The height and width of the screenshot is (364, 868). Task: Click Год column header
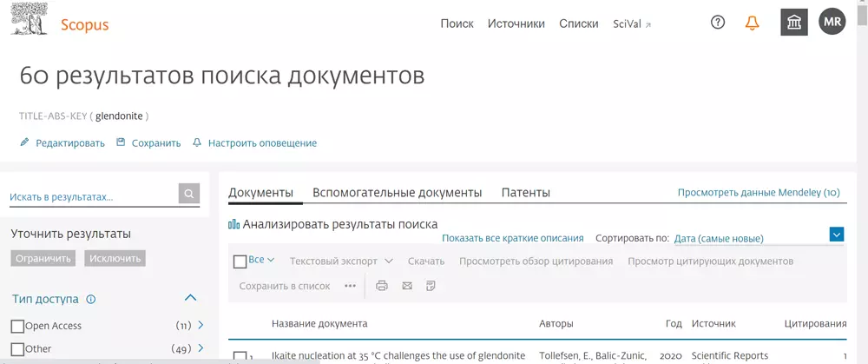coord(674,323)
